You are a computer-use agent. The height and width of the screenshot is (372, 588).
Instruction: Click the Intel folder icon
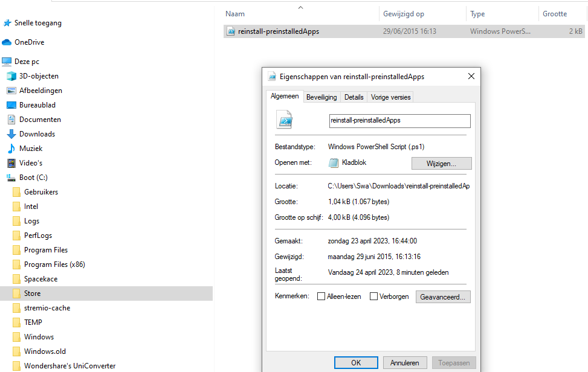[x=16, y=207]
